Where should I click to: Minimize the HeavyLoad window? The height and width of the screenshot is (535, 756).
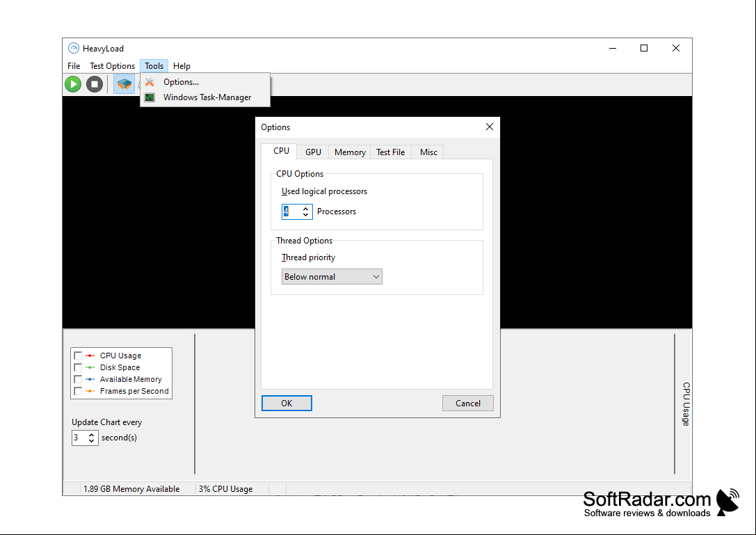613,48
